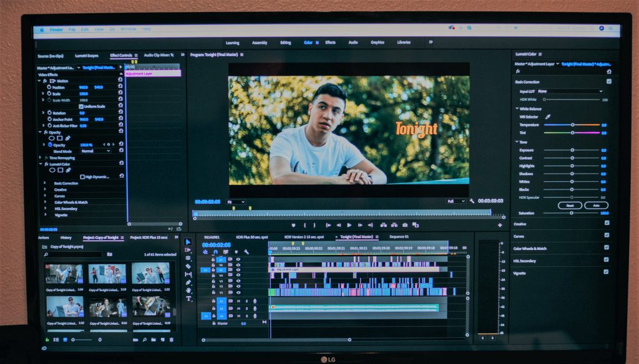Collapse the Tone section
Screen dimensions: 639x364
coord(517,141)
